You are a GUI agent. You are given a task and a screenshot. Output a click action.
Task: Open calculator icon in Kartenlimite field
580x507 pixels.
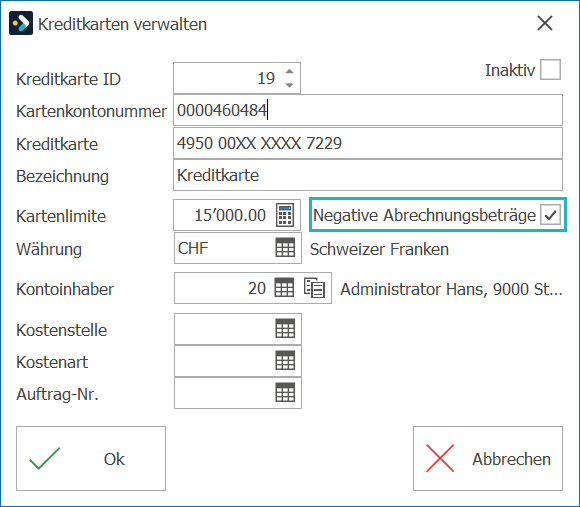pyautogui.click(x=285, y=215)
